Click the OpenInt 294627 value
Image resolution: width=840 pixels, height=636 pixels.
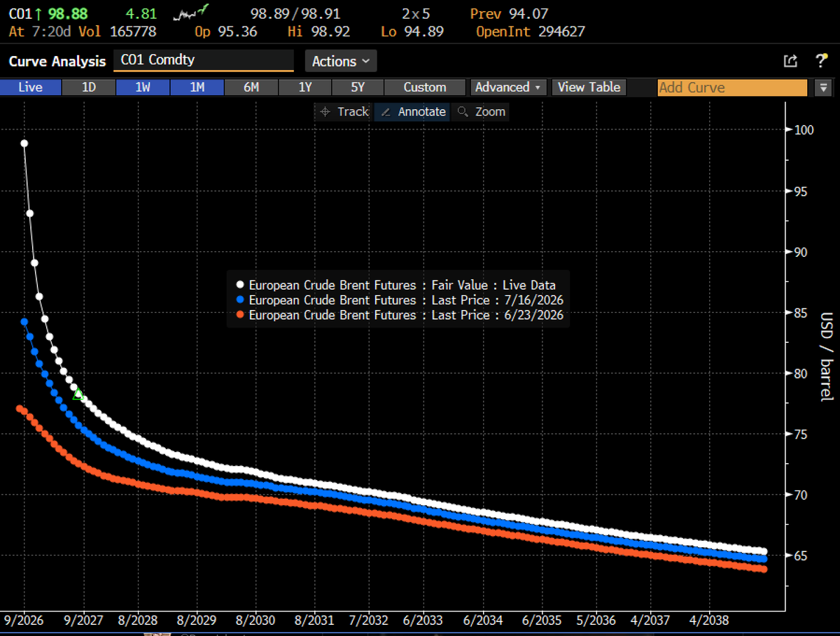[531, 31]
